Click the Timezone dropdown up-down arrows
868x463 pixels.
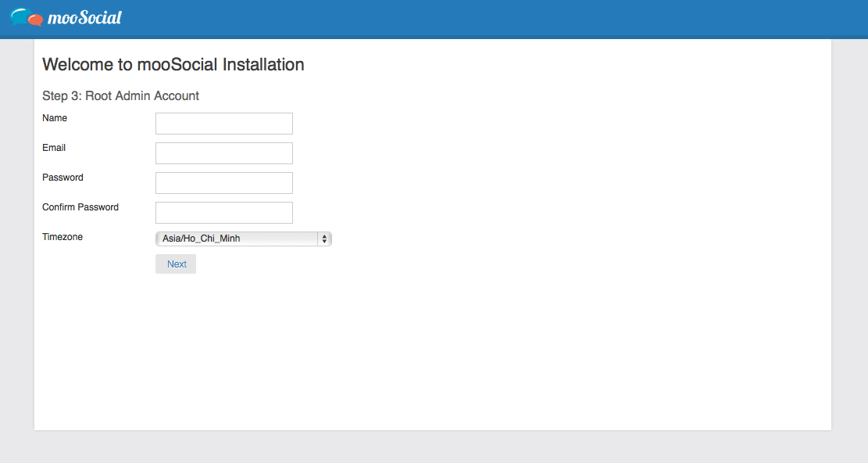(323, 239)
